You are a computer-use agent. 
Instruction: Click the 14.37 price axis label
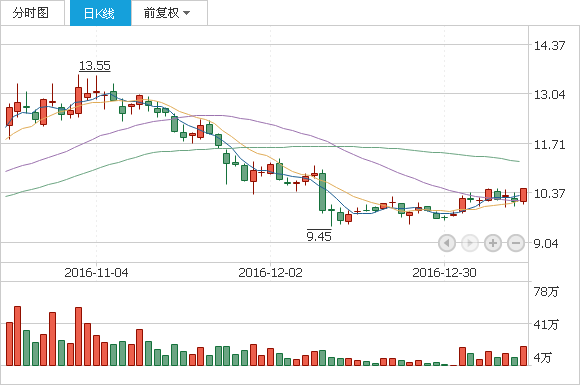(x=549, y=45)
